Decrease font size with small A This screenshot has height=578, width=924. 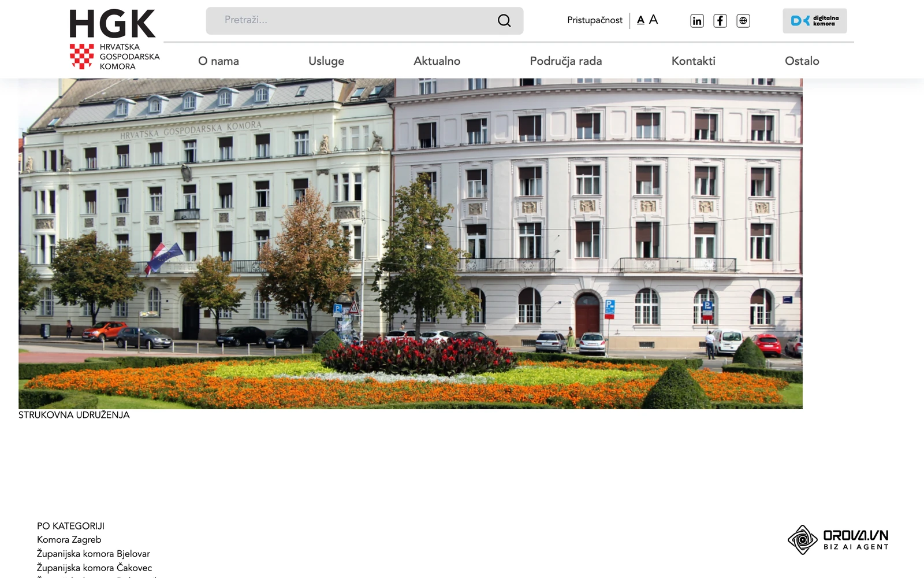640,20
